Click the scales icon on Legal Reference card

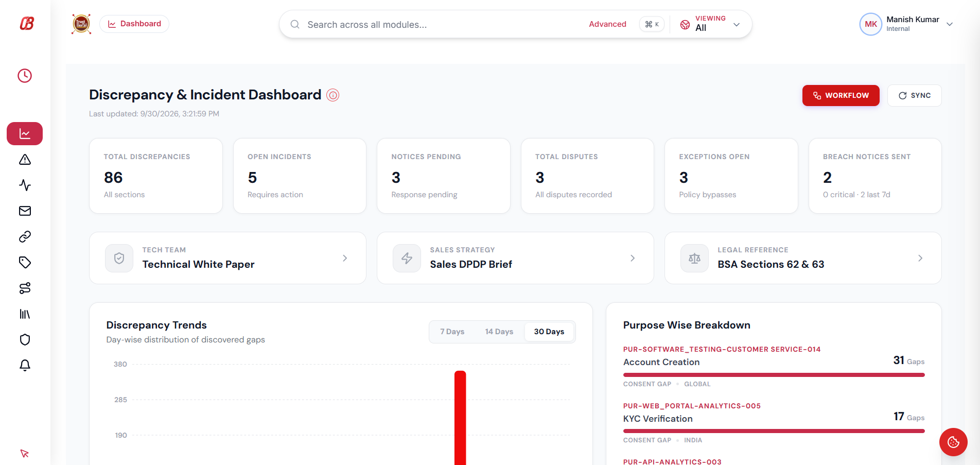[x=695, y=258]
